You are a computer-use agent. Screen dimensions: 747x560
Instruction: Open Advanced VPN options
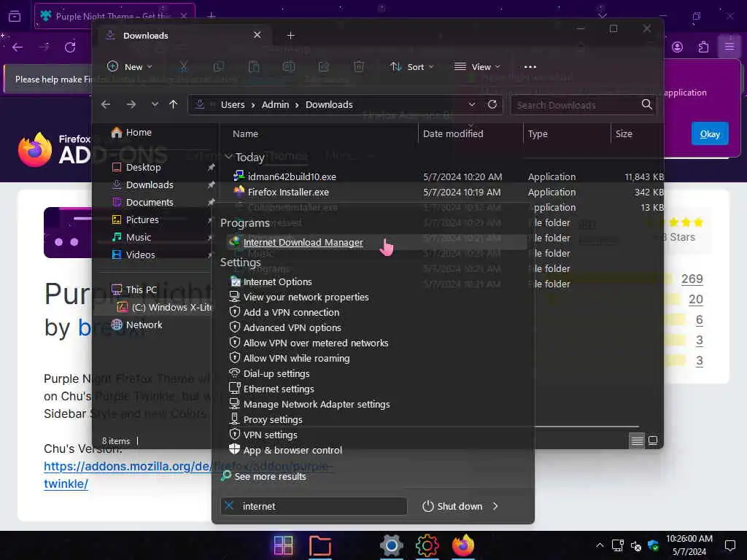(x=292, y=327)
